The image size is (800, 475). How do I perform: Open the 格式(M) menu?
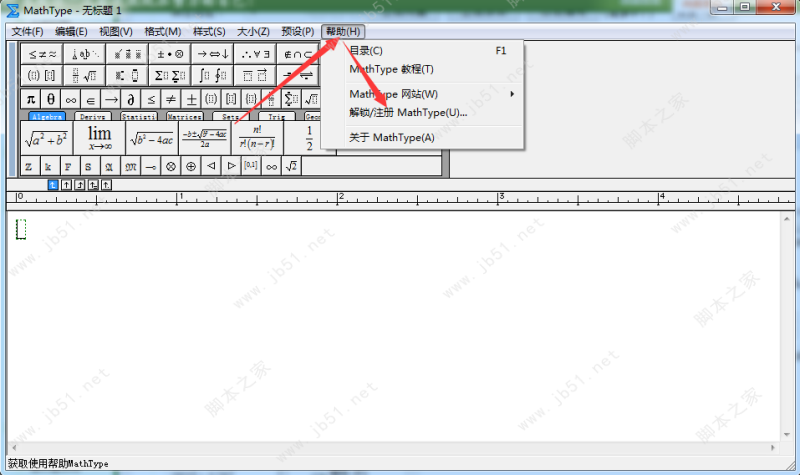pos(163,32)
